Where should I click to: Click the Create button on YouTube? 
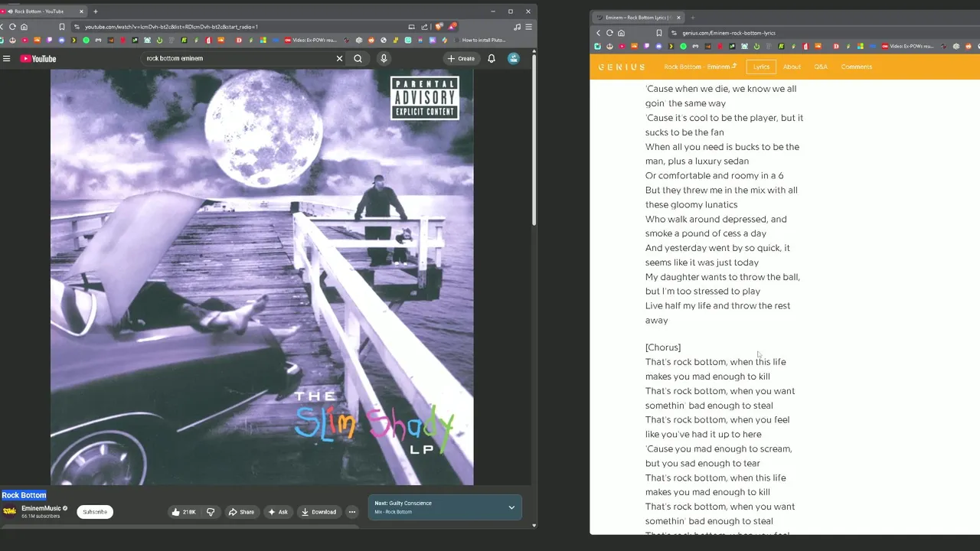[x=461, y=58]
